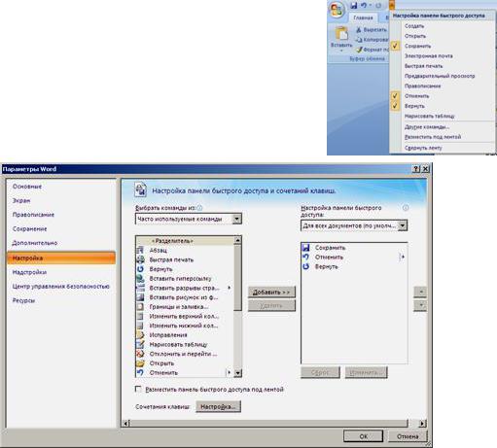Image resolution: width=497 pixels, height=448 pixels.
Task: Select Нарисовать таблицу icon in list
Action: coord(140,344)
